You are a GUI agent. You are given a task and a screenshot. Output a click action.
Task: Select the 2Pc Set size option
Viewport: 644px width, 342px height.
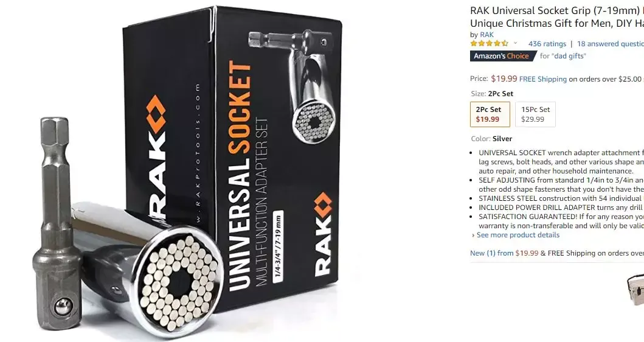pos(490,114)
